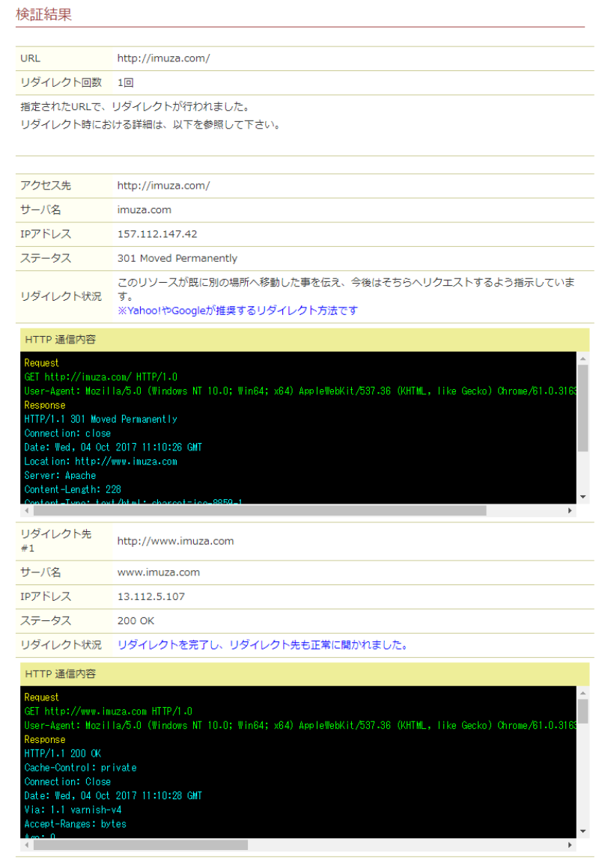599x868 pixels.
Task: Click Connection: close line in first log
Action: 67,433
